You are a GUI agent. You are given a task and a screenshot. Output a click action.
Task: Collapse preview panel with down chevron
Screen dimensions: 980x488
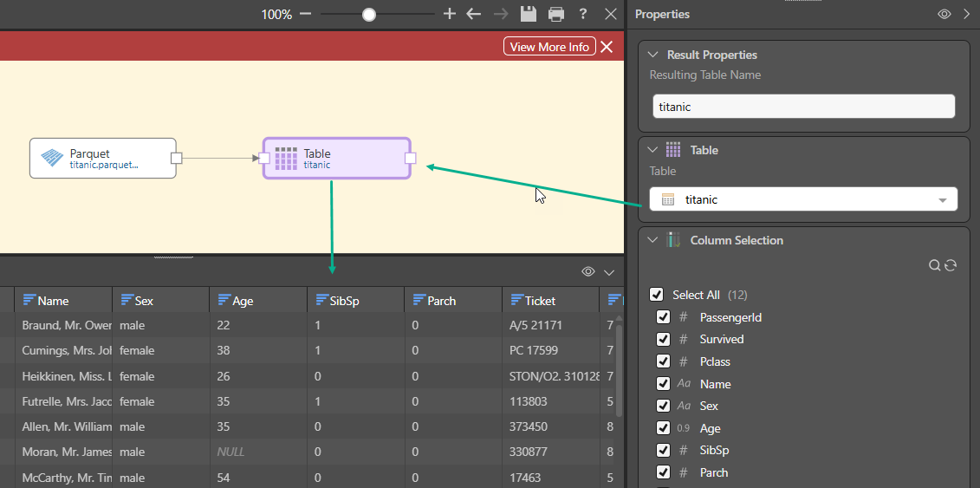609,272
